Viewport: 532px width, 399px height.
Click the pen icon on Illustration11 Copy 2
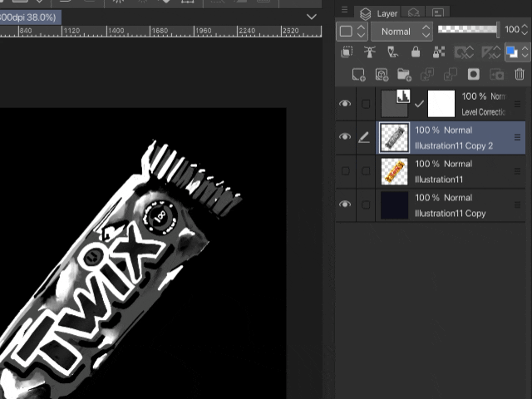click(364, 137)
